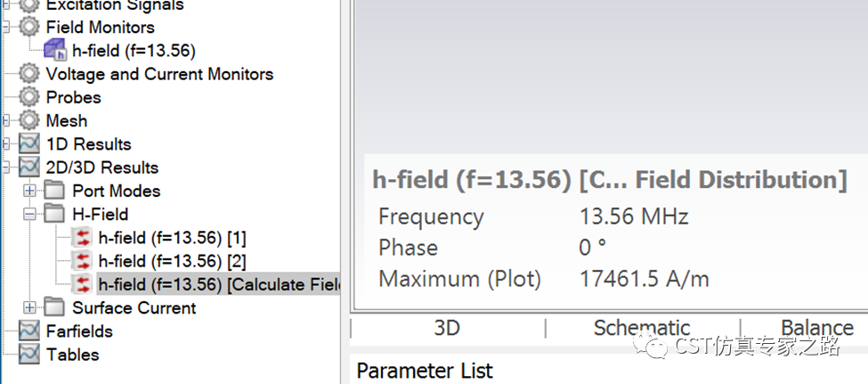Collapse the H-Field folder

29,215
